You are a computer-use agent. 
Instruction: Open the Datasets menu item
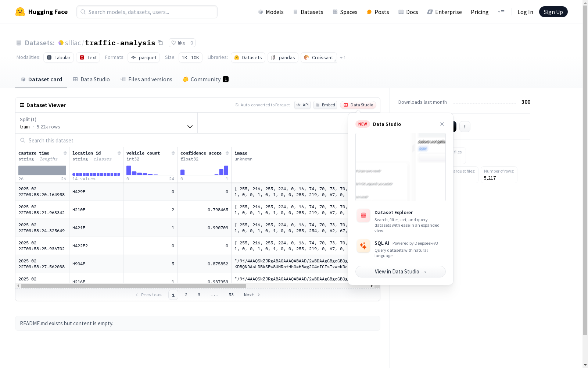point(308,12)
